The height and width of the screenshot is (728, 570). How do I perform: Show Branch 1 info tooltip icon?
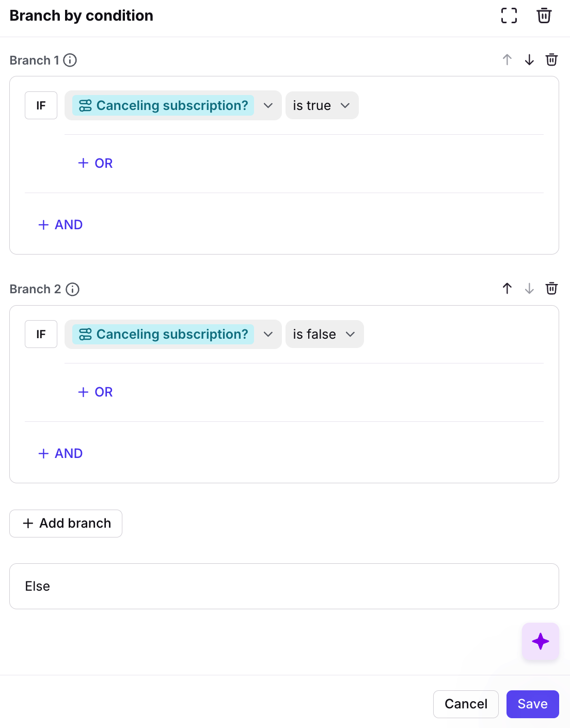[x=70, y=60]
